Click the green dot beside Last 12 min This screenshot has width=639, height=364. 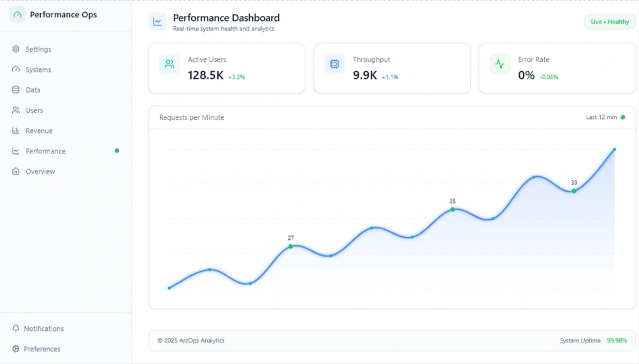(x=622, y=117)
